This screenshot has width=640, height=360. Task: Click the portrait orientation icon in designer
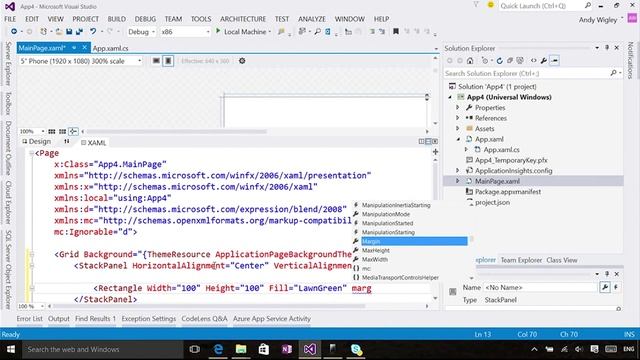pos(168,61)
